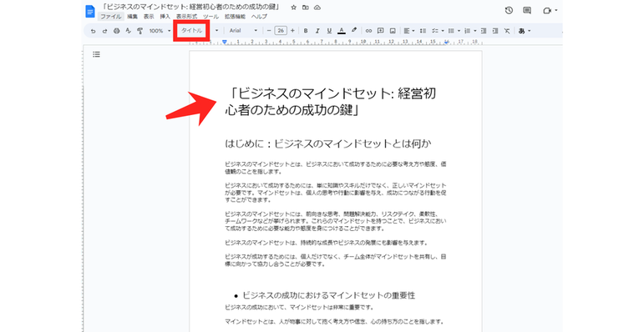Move document to folder icon
Viewport: 644px width, 332px height.
305,8
